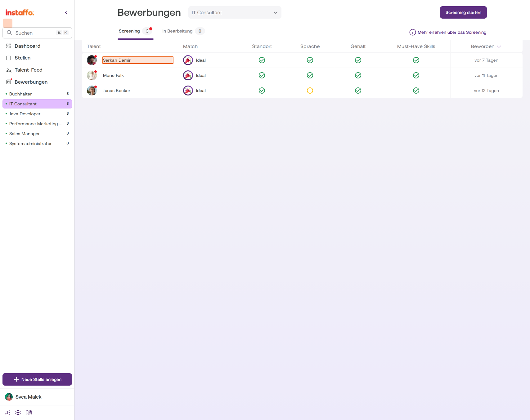Click the Screening starten button

coord(463,12)
